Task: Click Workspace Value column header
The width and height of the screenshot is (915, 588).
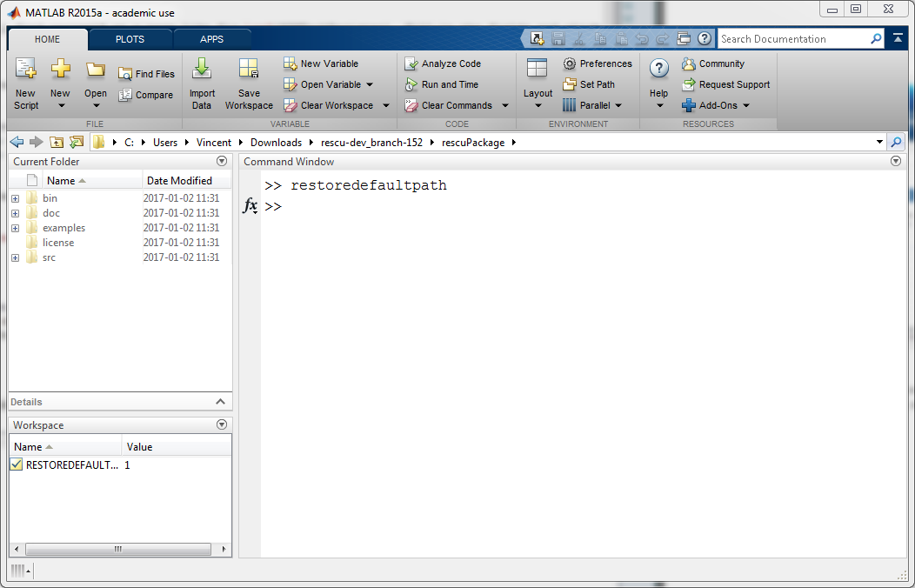Action: (x=177, y=447)
